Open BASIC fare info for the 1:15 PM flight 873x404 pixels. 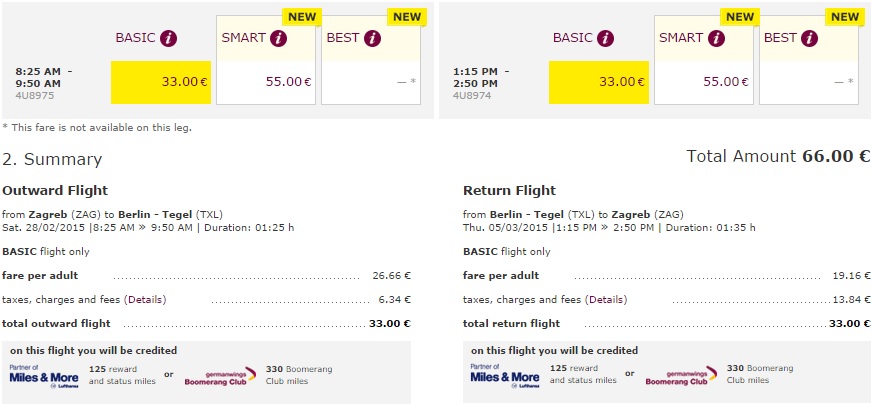click(607, 38)
